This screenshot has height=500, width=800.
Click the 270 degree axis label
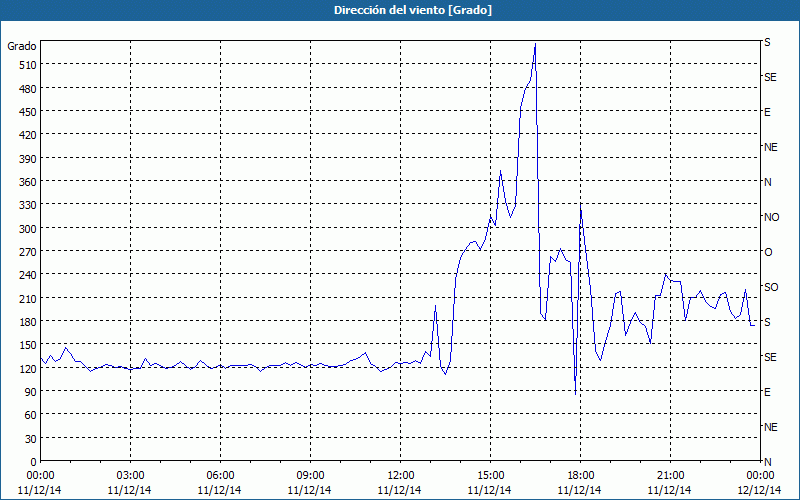[27, 252]
